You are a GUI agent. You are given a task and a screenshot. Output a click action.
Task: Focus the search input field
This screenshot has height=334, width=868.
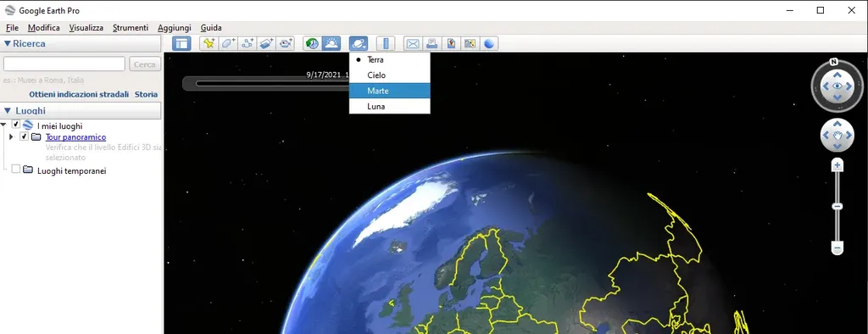(64, 64)
